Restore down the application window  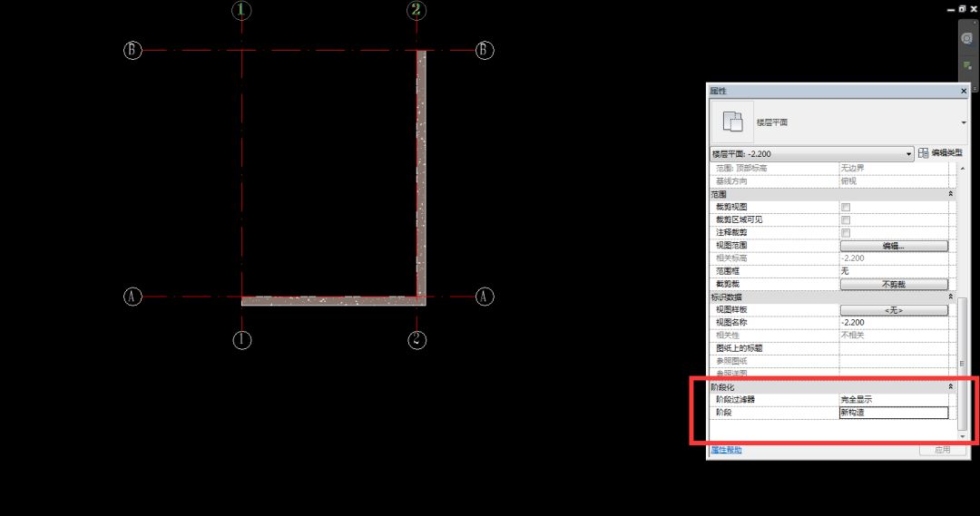pyautogui.click(x=962, y=9)
